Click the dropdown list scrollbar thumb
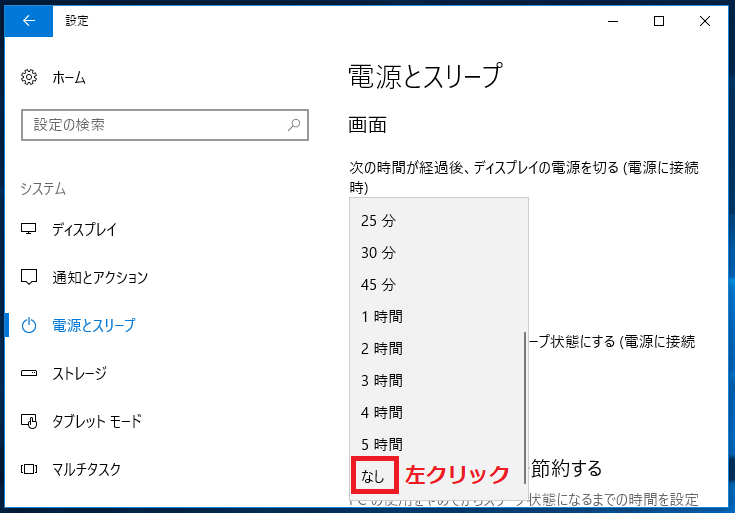735x513 pixels. click(x=525, y=408)
